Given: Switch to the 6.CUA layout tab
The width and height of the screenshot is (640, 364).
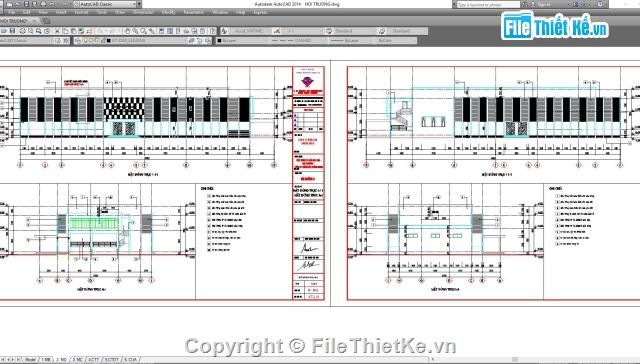Looking at the screenshot, I should click(x=131, y=360).
